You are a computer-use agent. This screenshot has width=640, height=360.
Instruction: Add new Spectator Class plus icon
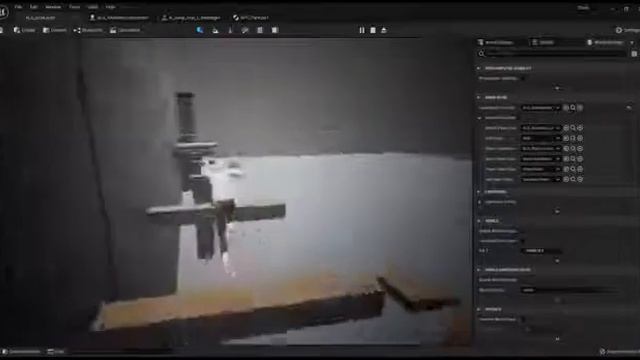tap(580, 179)
